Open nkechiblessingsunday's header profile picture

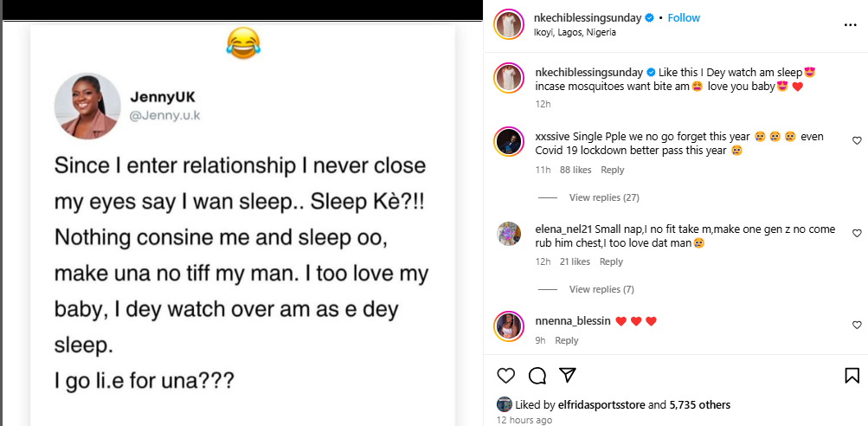[x=508, y=23]
